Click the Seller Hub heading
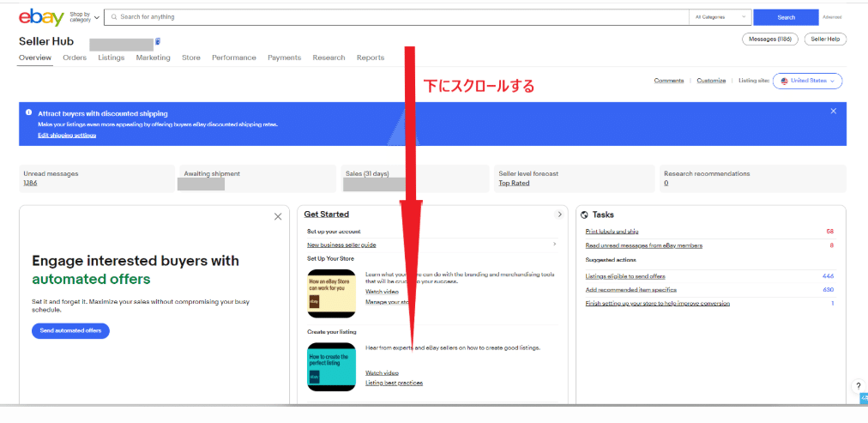Viewport: 868px width, 423px height. (x=46, y=41)
